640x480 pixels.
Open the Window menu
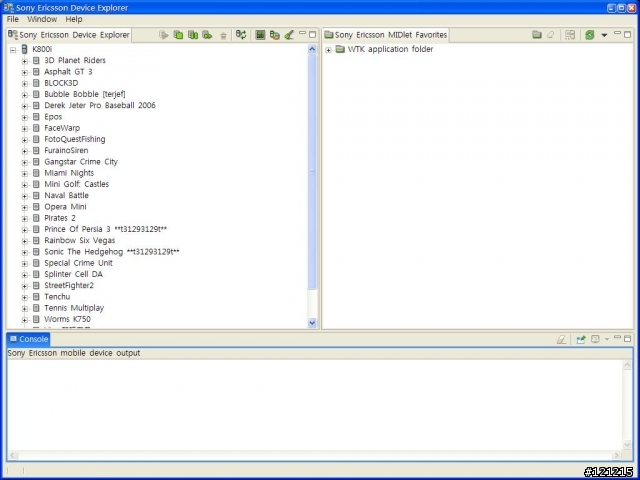[42, 19]
